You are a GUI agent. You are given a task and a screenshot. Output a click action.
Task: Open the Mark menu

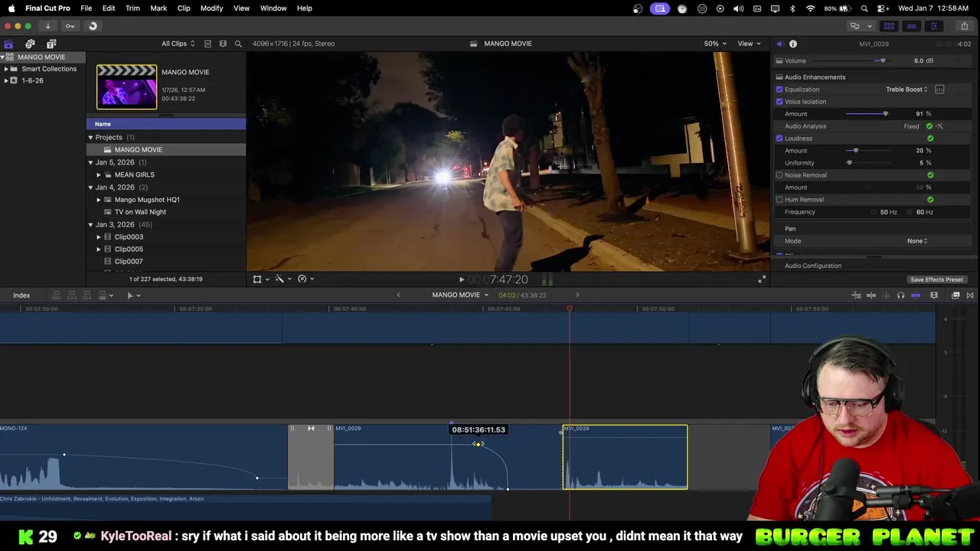158,8
